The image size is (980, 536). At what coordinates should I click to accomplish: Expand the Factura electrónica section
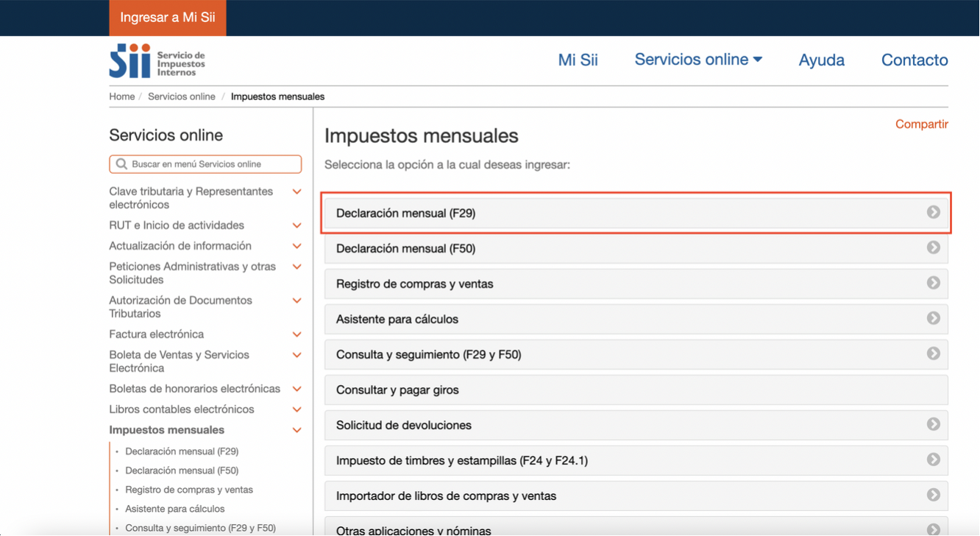click(297, 334)
